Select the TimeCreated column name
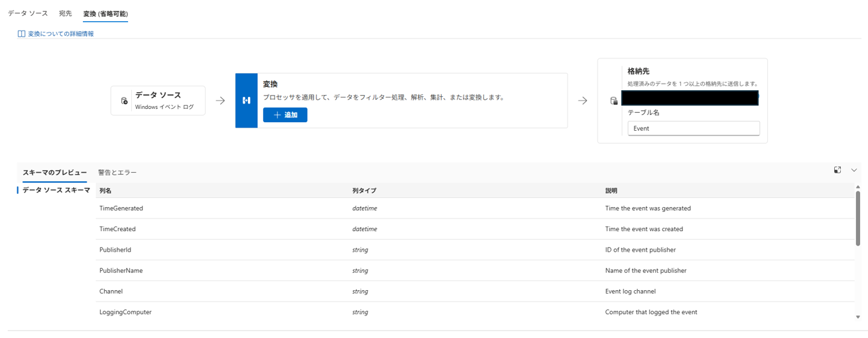The width and height of the screenshot is (868, 338). tap(117, 229)
